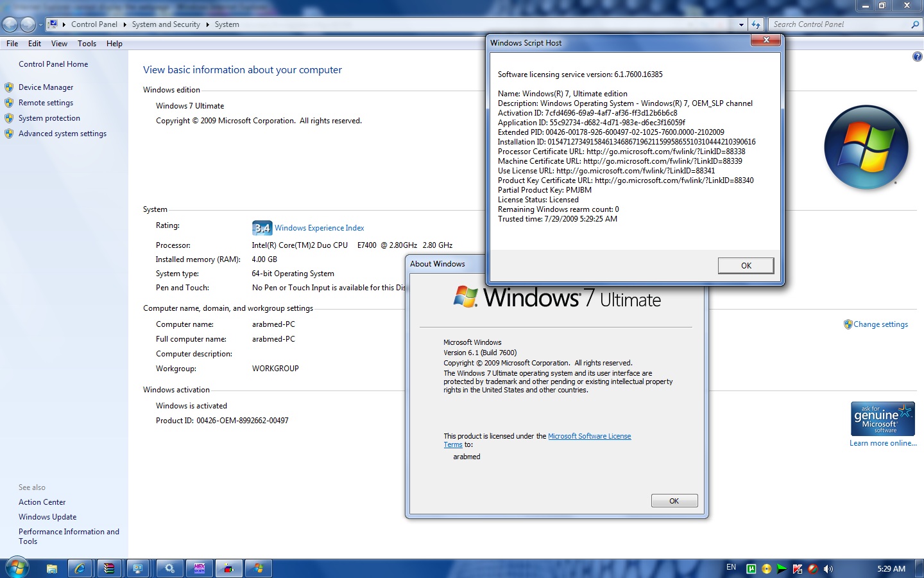Click the Windows Experience Index score badge

(261, 228)
